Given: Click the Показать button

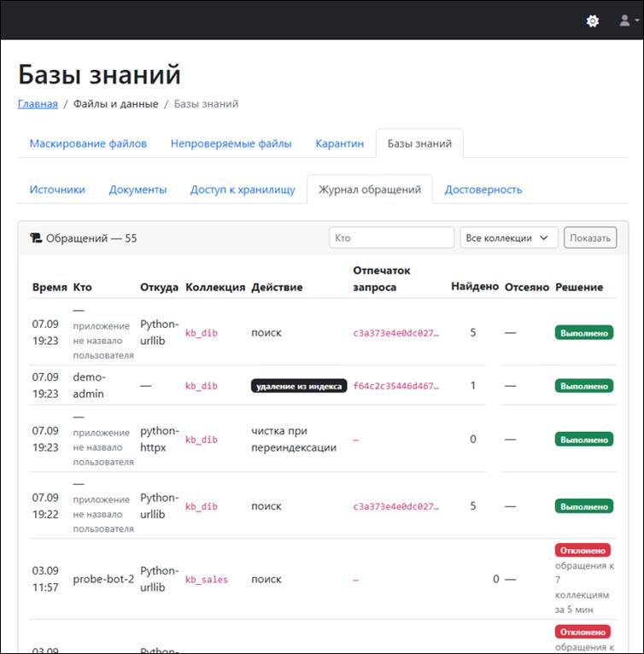Looking at the screenshot, I should click(x=589, y=237).
